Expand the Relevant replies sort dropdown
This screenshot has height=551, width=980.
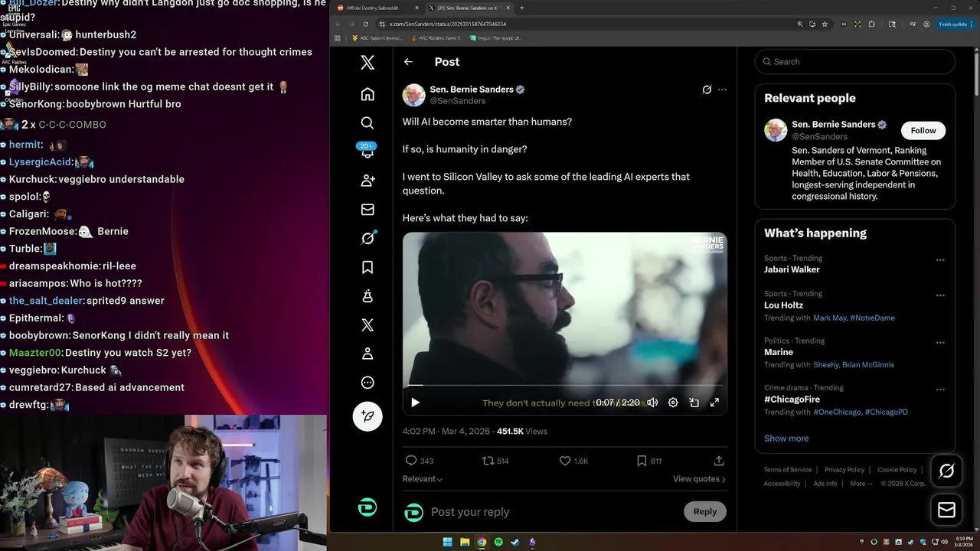point(423,479)
